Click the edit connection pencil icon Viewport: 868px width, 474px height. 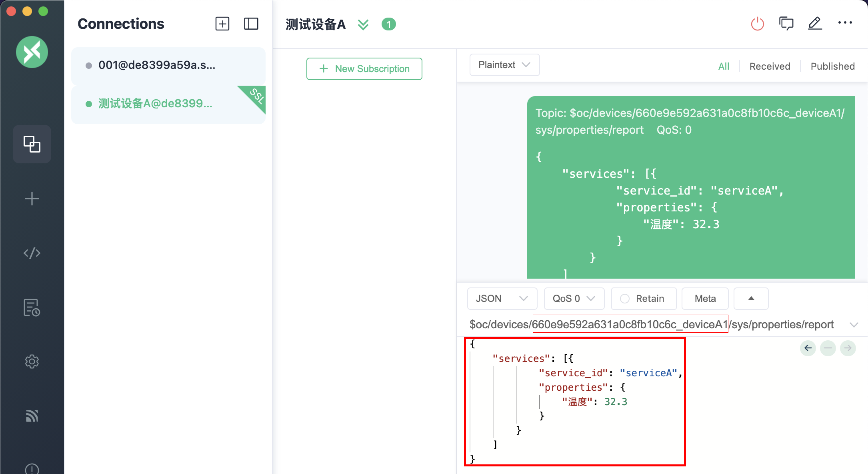point(815,24)
